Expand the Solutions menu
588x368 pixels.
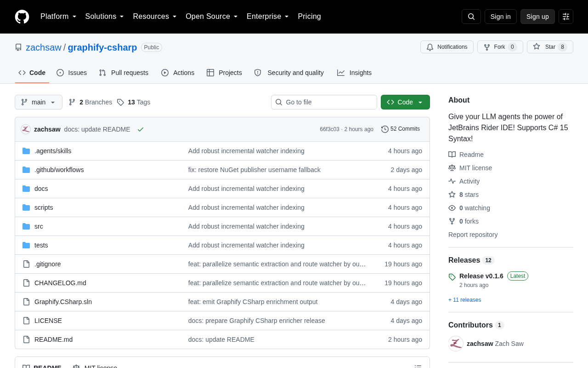point(105,17)
